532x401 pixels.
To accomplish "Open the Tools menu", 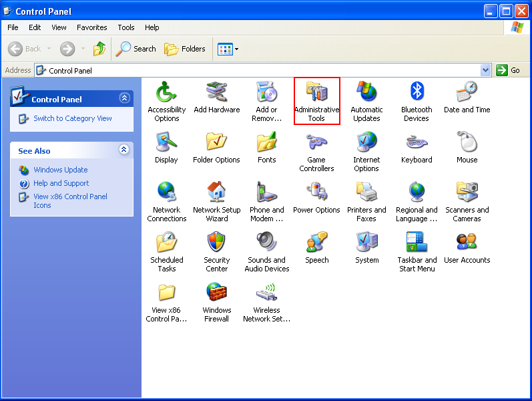I will click(126, 27).
